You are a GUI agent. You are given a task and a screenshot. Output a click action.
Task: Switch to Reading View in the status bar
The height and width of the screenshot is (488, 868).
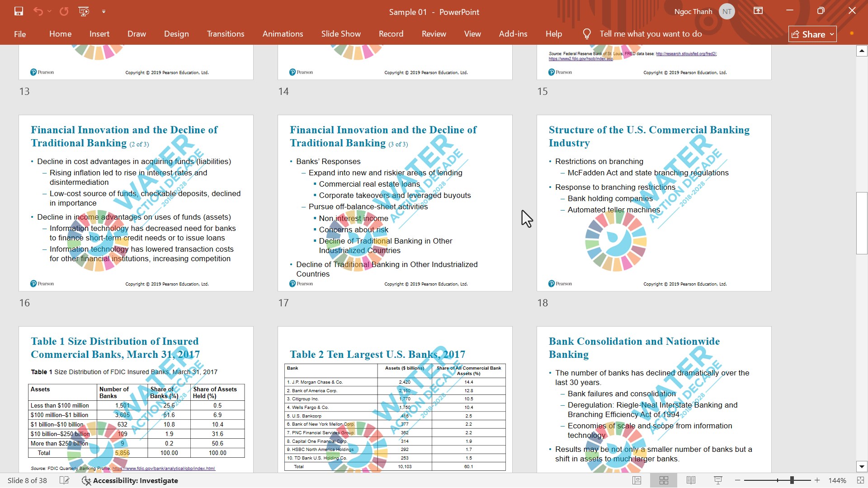point(691,480)
